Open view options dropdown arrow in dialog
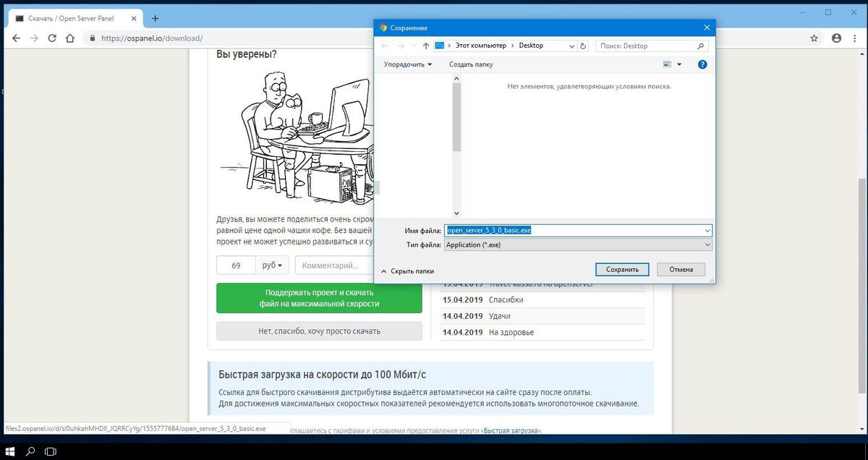Image resolution: width=868 pixels, height=460 pixels. click(x=679, y=64)
